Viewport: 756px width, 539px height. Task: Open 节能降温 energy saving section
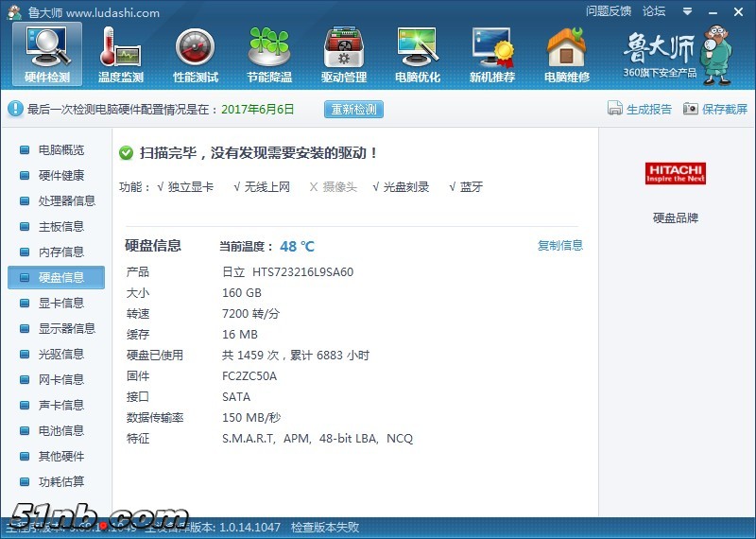coord(269,54)
